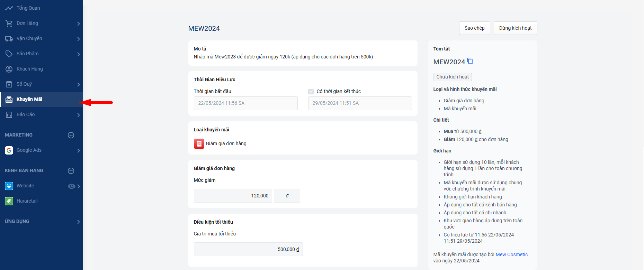The width and height of the screenshot is (644, 270).
Task: Click the Giảm giá đơn hàng type label
Action: coord(226,143)
